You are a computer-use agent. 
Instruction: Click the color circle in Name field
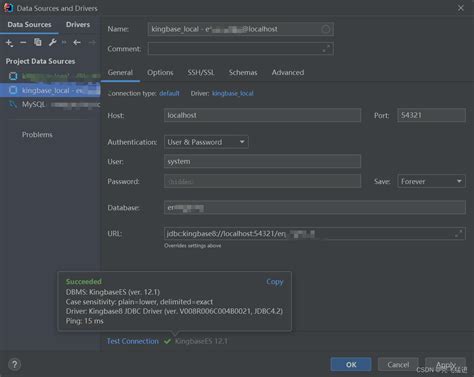click(x=326, y=29)
